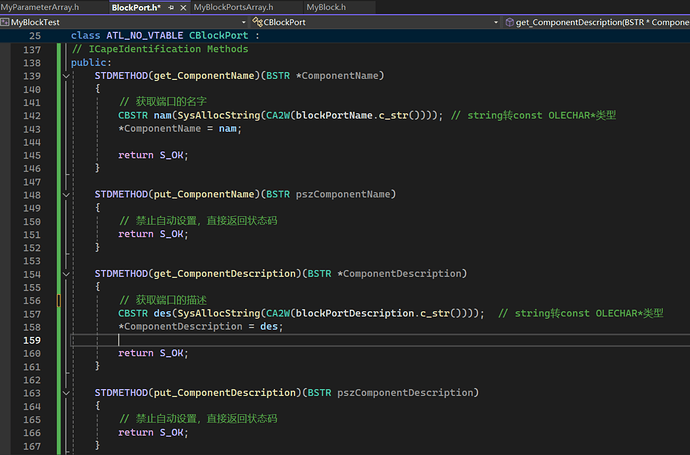The image size is (690, 455).
Task: Click the class icon beside CBlockPort
Action: (257, 22)
